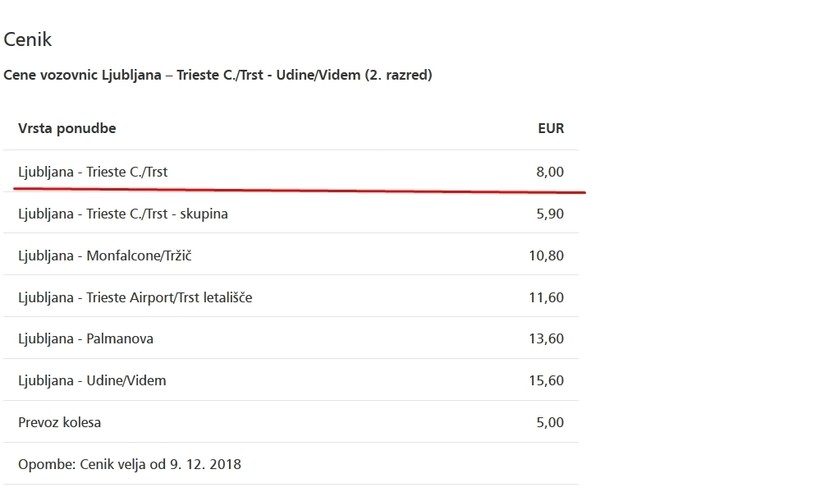Image resolution: width=820 pixels, height=497 pixels.
Task: Click the Cenik heading
Action: [x=28, y=40]
